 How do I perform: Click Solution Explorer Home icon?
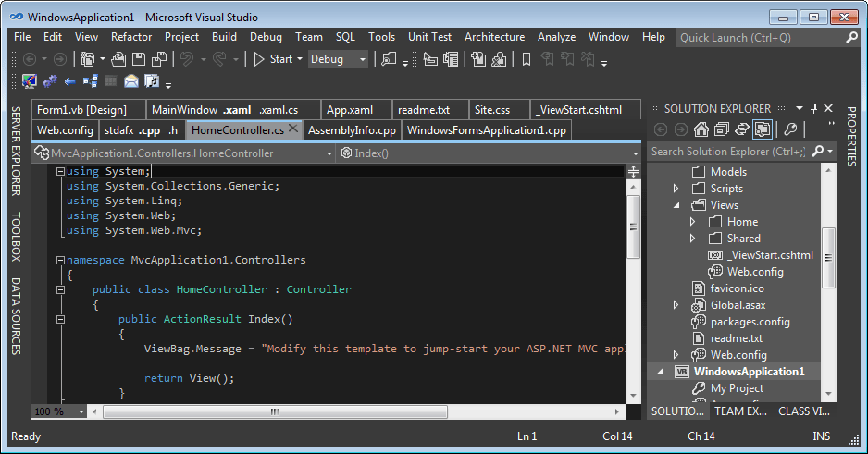701,129
